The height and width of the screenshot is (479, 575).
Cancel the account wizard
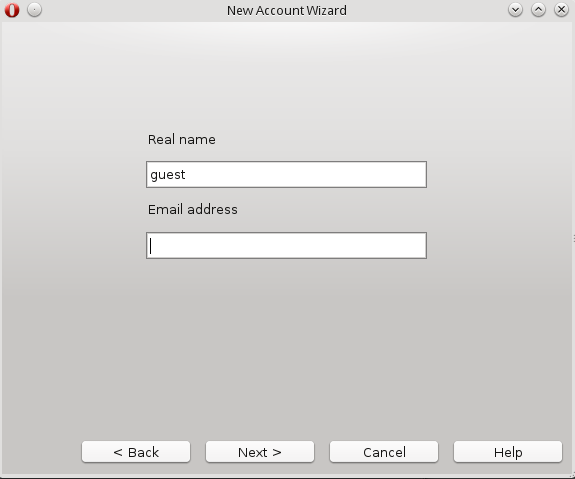[x=384, y=452]
